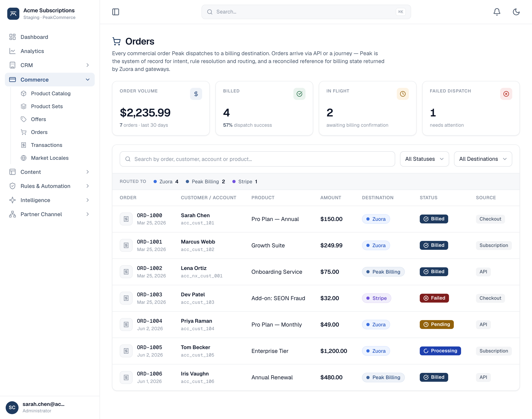The height and width of the screenshot is (419, 532).
Task: Click the Billed checkmark icon
Action: (299, 94)
